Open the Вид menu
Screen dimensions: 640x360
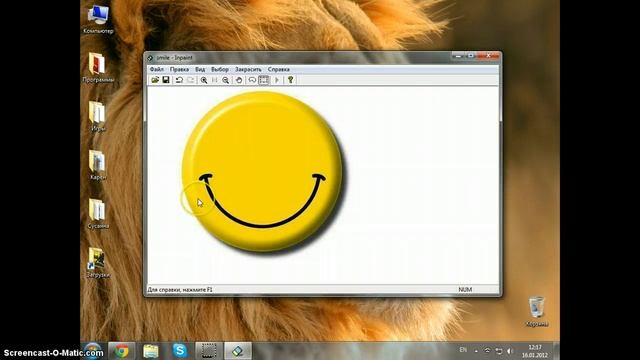(200, 69)
